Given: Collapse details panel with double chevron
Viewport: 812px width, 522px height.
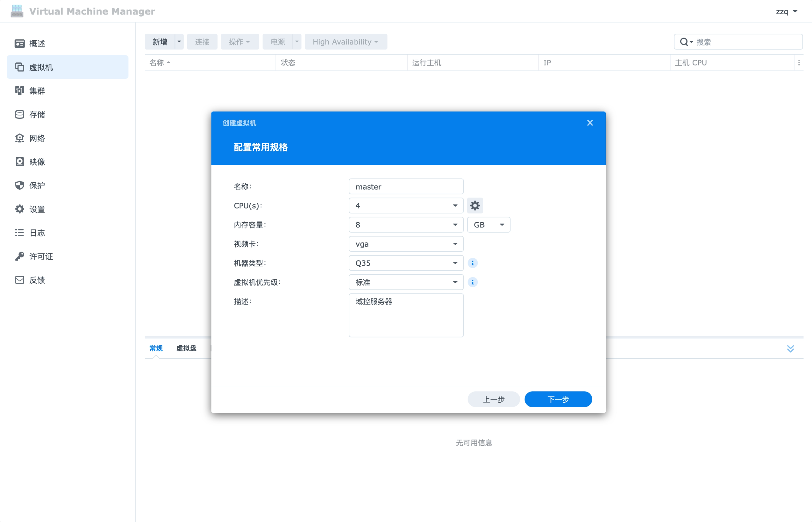Looking at the screenshot, I should tap(790, 349).
